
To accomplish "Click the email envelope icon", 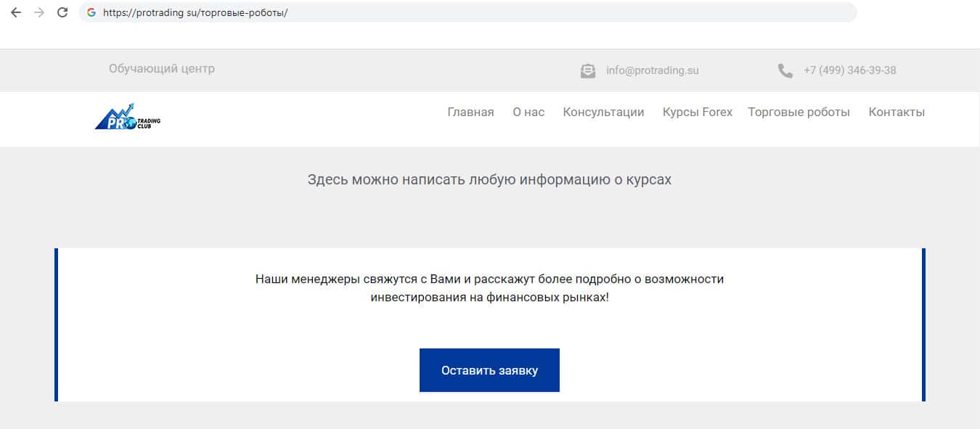I will coord(588,71).
